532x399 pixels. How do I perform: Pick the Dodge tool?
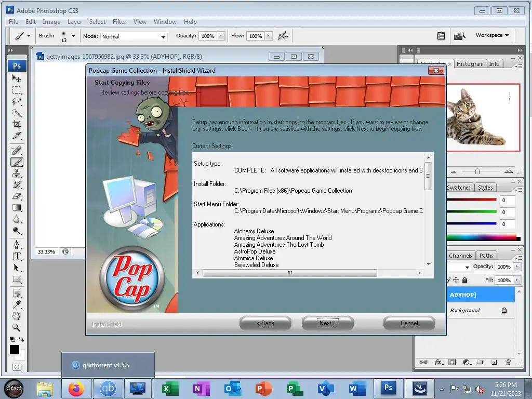point(16,231)
